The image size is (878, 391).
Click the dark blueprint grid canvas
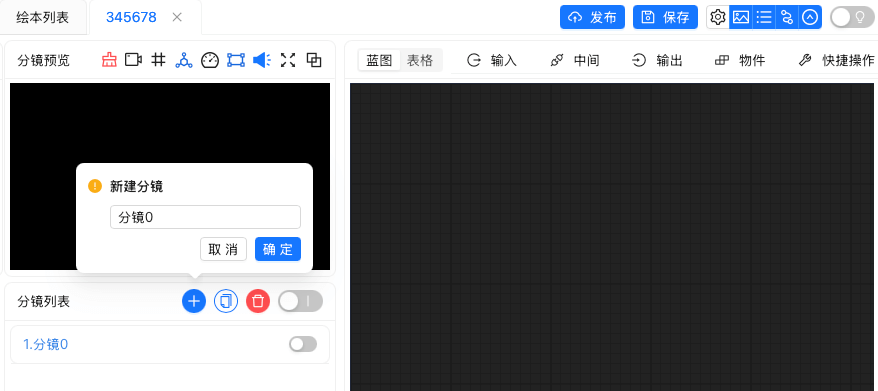[x=611, y=237]
